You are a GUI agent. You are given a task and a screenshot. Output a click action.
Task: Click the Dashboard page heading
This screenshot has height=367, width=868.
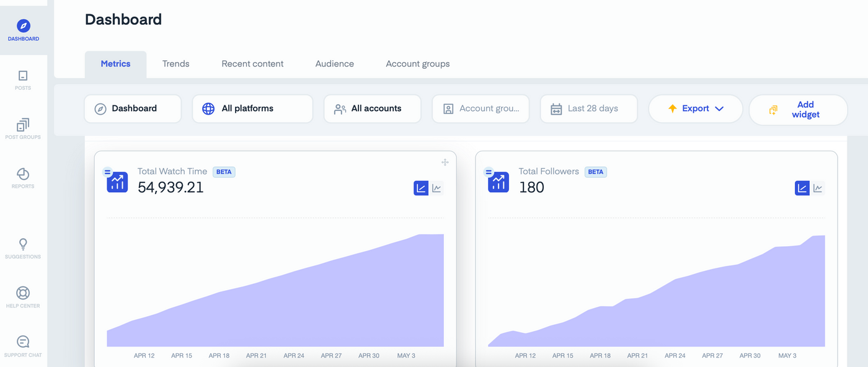point(123,19)
